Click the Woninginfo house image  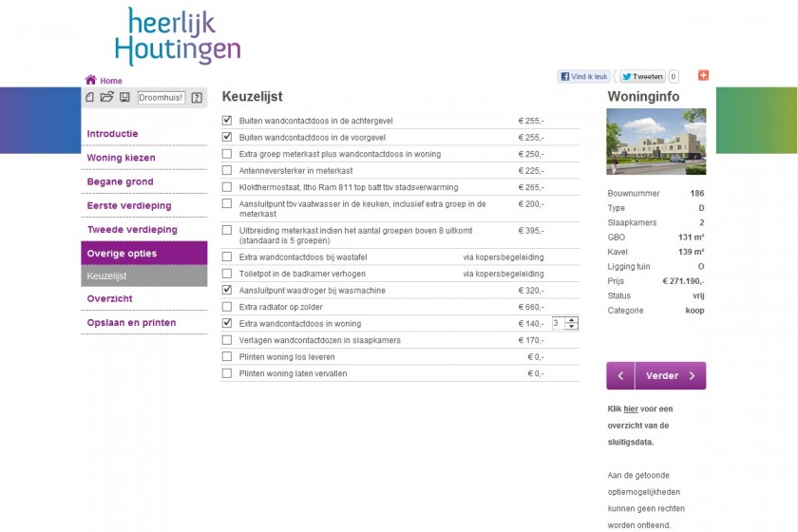[656, 142]
